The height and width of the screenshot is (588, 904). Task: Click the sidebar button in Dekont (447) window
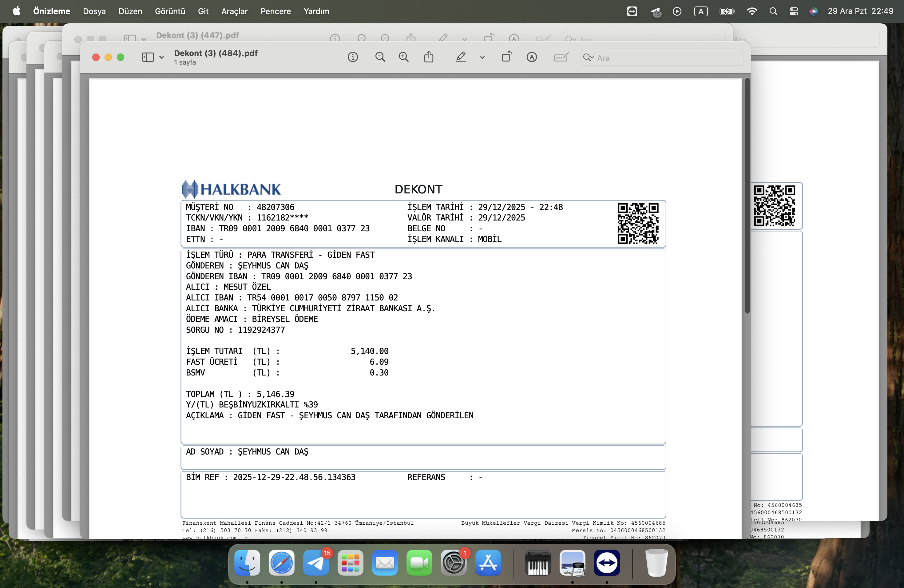130,38
